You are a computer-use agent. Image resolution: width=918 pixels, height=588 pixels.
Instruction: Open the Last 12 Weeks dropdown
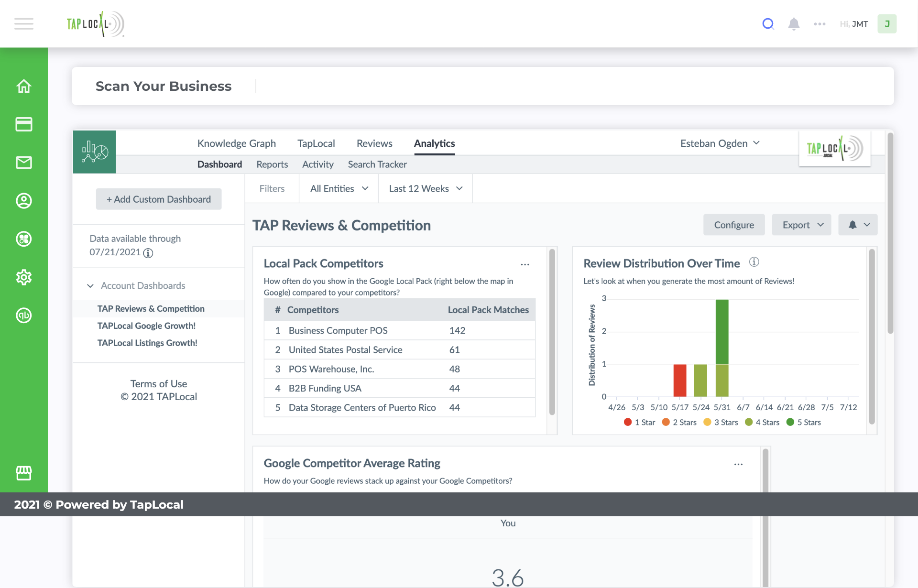coord(426,189)
